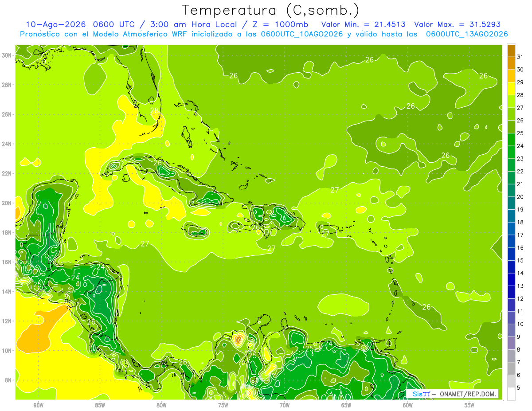Click the 80W longitude axis label
This screenshot has height=411, width=532.
point(161,405)
